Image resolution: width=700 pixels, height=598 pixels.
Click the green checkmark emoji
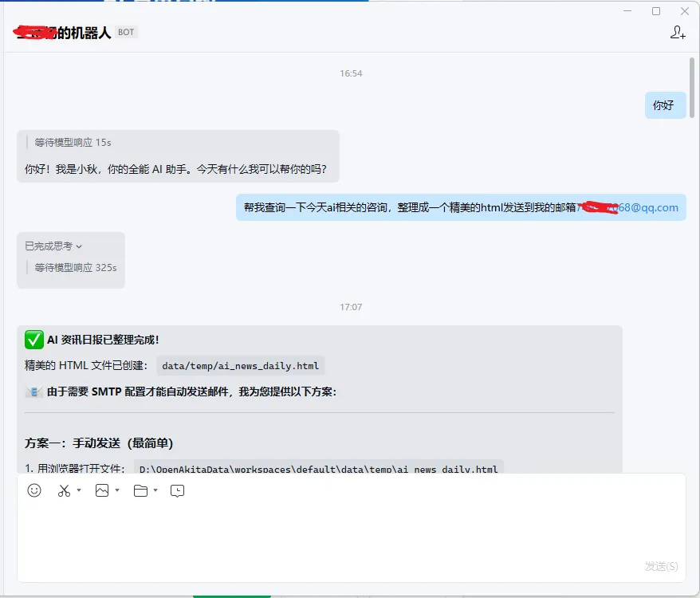point(34,340)
